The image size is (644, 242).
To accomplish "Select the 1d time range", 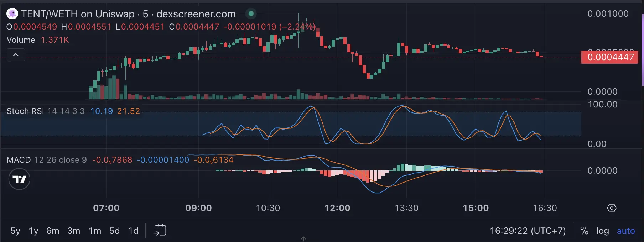I will pyautogui.click(x=133, y=231).
